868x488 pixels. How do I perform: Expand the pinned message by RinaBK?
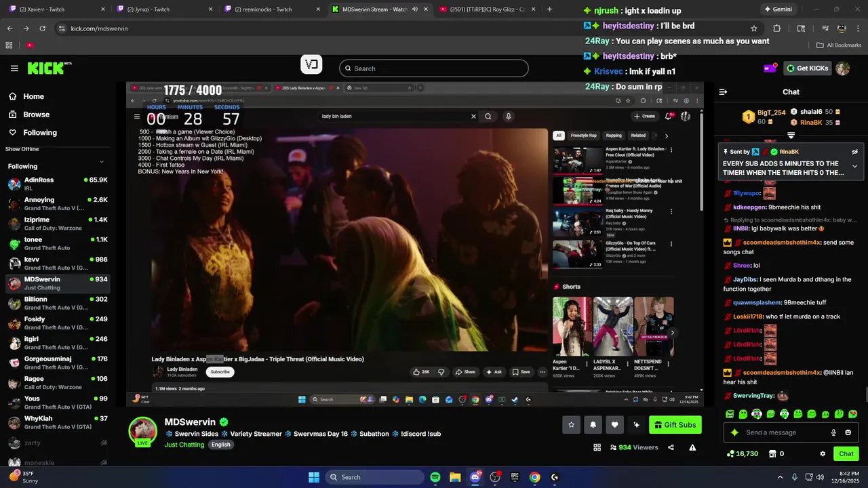(x=854, y=166)
